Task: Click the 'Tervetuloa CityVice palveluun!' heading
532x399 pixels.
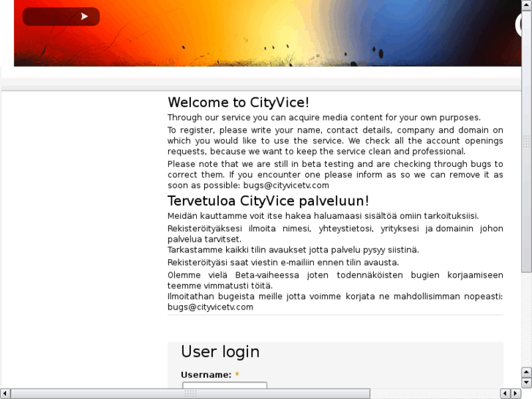Action: (268, 201)
